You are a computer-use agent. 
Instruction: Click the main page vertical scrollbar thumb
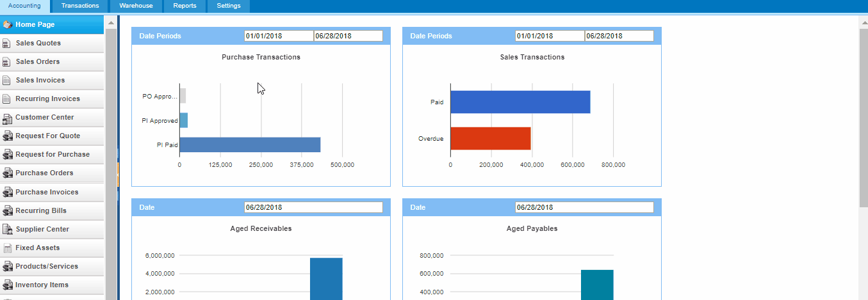[863, 118]
